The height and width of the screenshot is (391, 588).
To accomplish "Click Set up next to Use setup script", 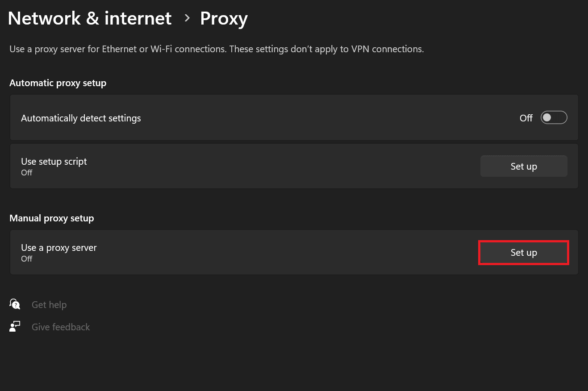I will point(523,166).
